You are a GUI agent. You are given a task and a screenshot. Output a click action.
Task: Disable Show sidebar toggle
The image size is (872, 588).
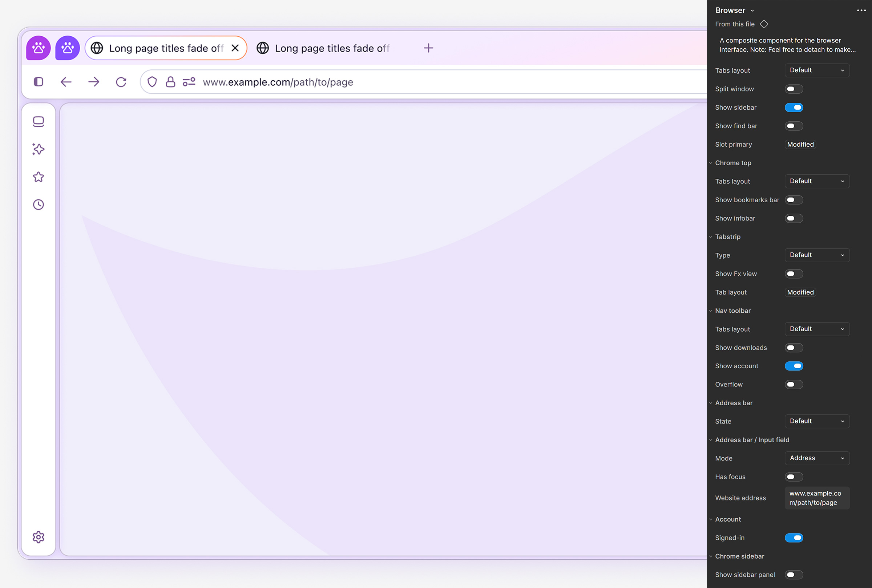pyautogui.click(x=794, y=108)
